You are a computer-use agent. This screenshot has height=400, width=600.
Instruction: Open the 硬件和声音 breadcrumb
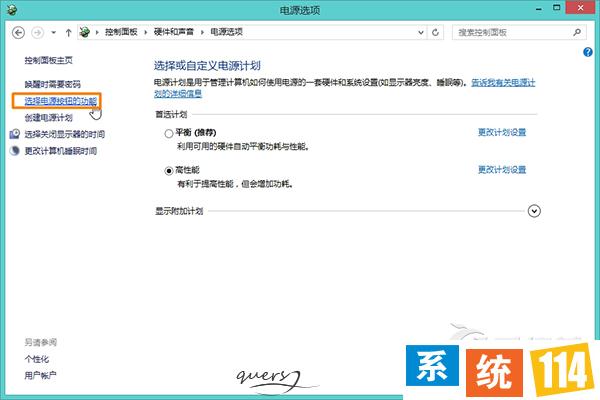point(173,32)
